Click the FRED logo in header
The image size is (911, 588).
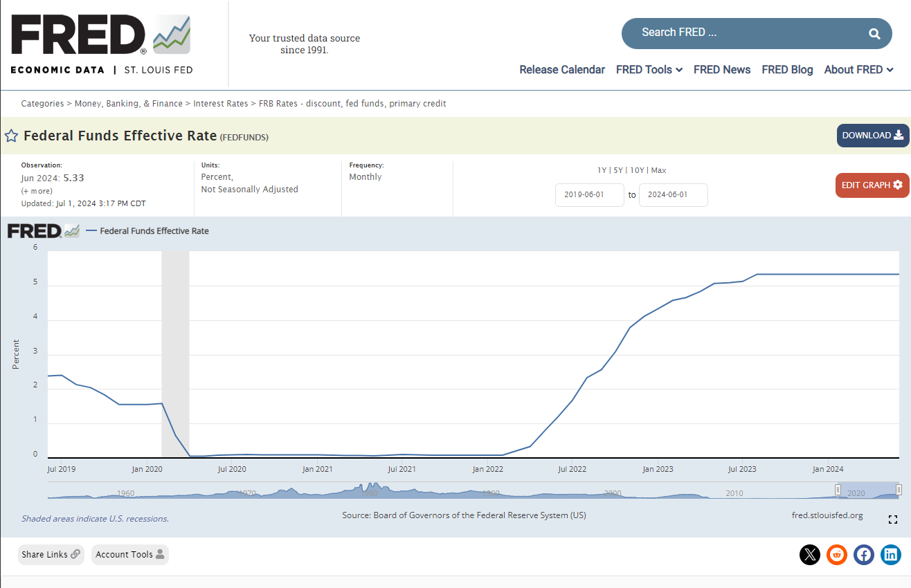coord(101,44)
